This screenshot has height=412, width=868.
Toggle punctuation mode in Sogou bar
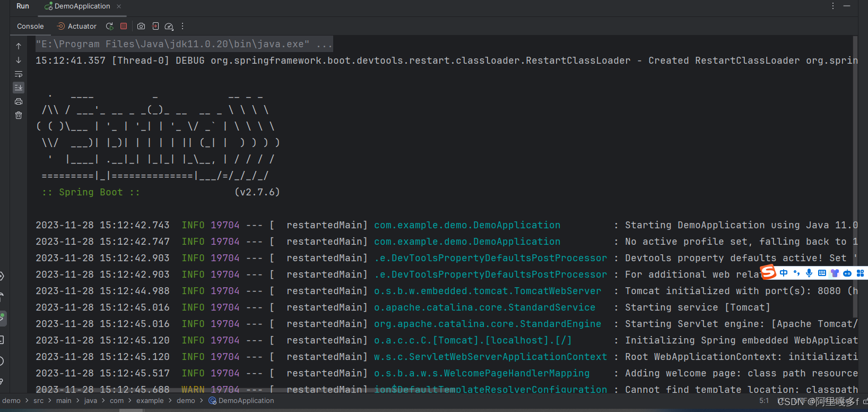point(796,273)
